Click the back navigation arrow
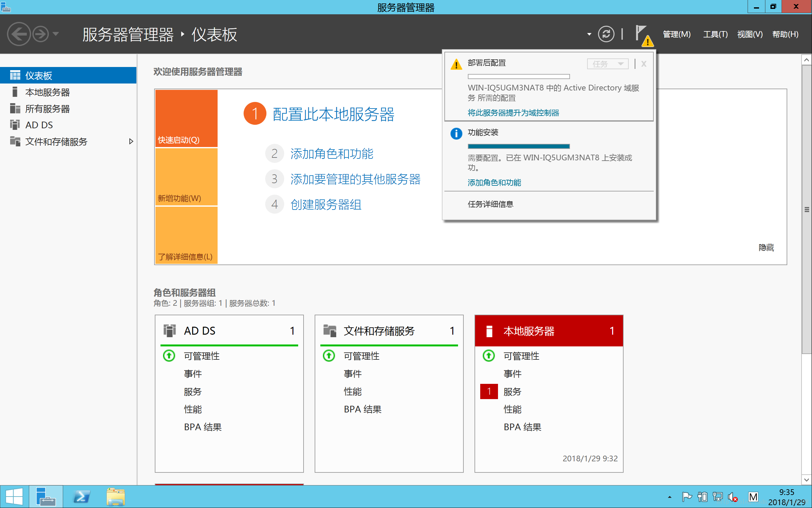This screenshot has height=508, width=812. [x=19, y=34]
